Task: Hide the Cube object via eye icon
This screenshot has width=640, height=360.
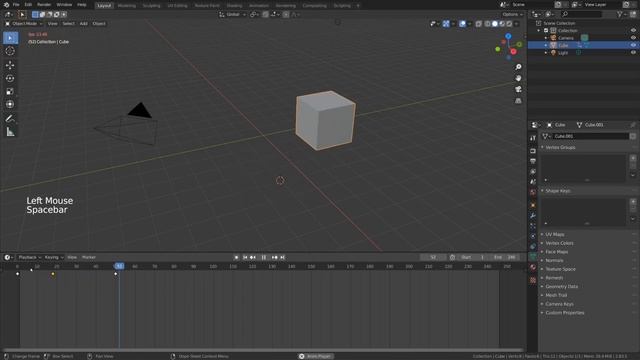Action: (x=633, y=45)
